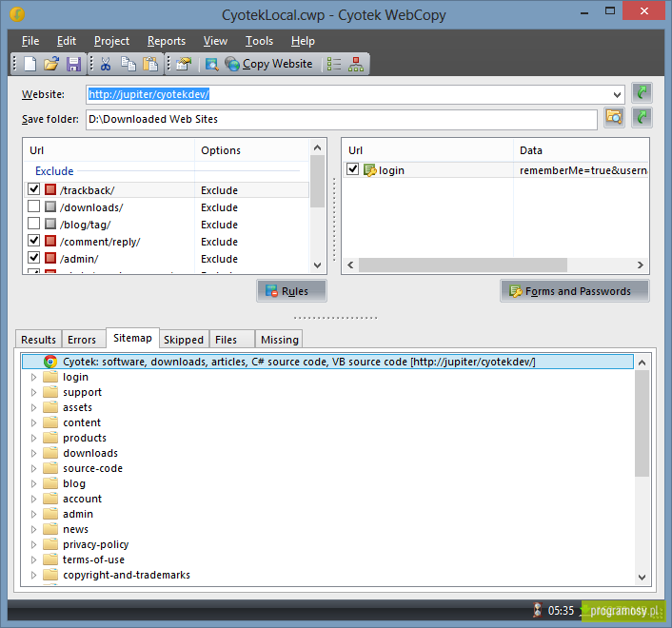The width and height of the screenshot is (672, 628).
Task: Click the Quick Scan magnifier icon
Action: click(x=212, y=64)
